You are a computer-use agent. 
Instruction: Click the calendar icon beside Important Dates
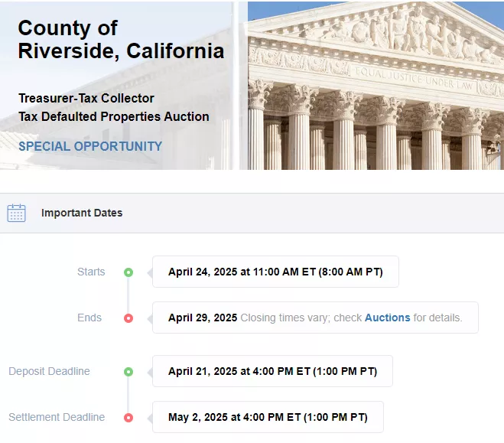tap(16, 213)
